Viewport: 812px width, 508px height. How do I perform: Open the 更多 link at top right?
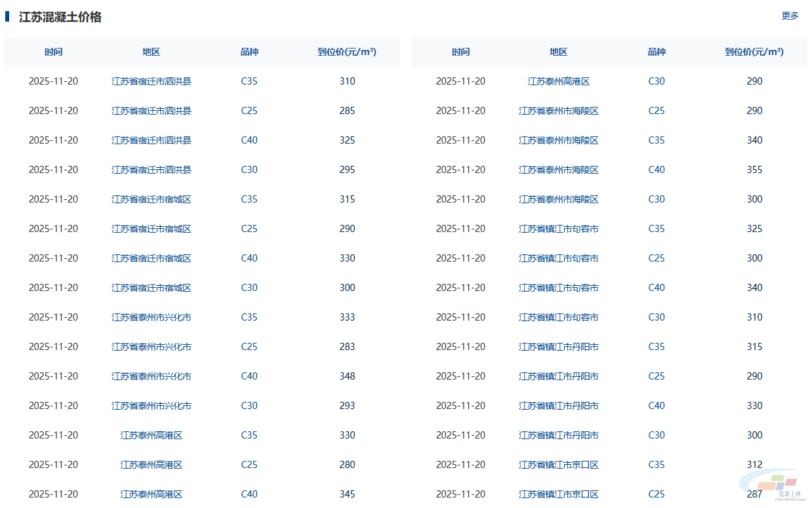(790, 16)
